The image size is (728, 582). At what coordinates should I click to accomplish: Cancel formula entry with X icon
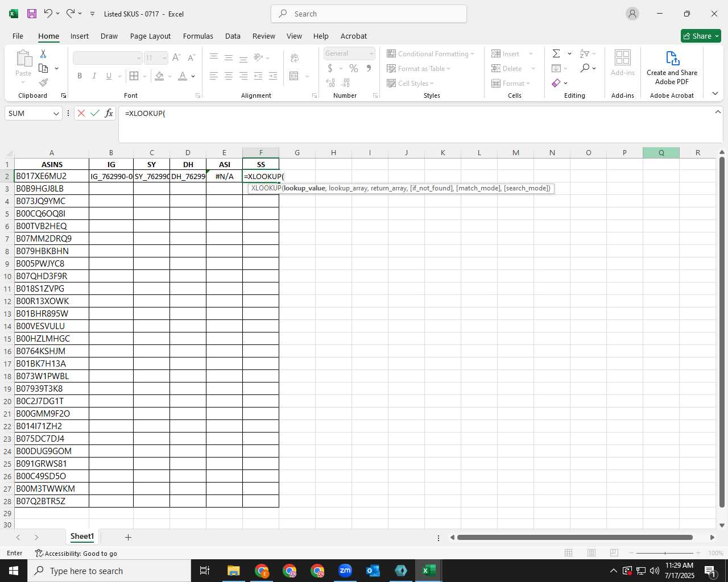pyautogui.click(x=81, y=113)
